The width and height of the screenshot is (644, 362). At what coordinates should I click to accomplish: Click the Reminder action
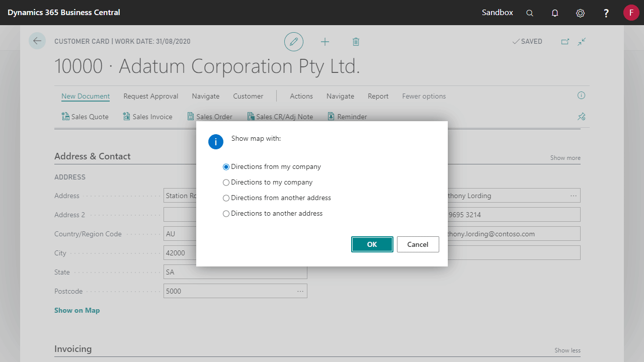pos(347,117)
